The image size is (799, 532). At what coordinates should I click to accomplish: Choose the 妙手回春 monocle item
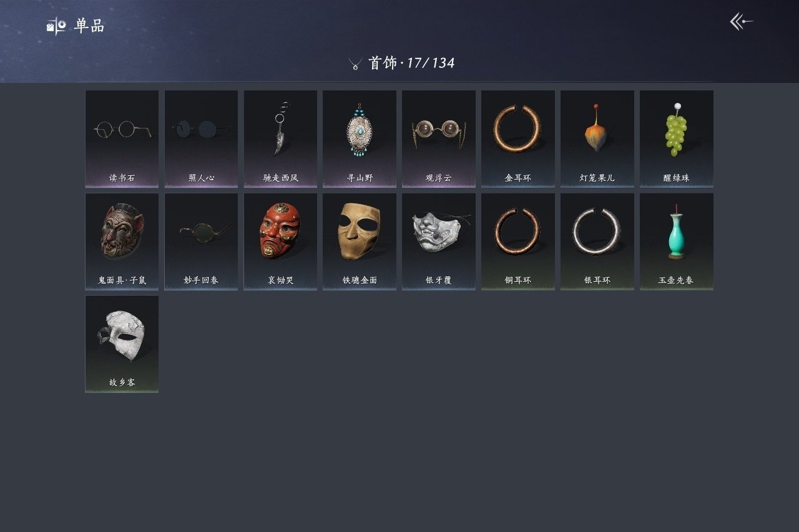tap(201, 241)
